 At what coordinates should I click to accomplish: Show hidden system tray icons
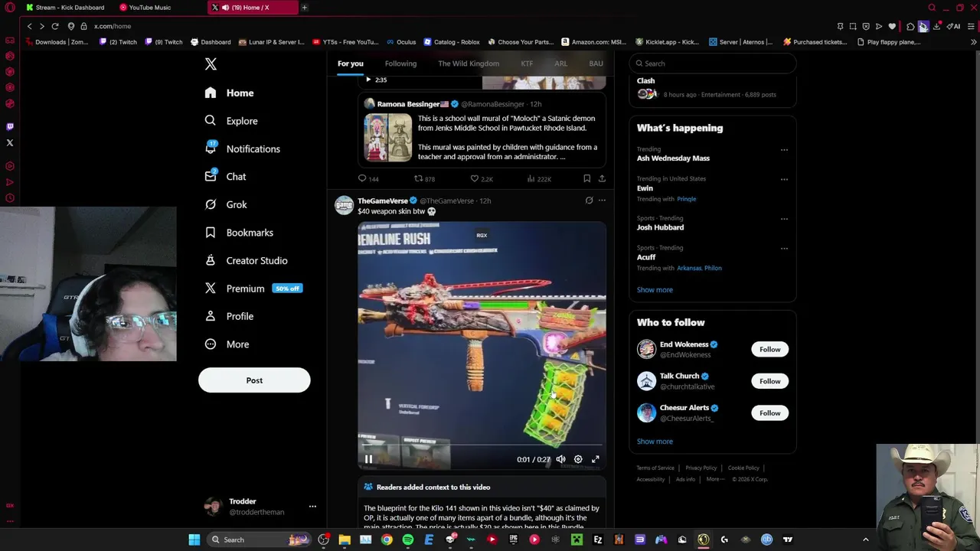[x=866, y=540]
